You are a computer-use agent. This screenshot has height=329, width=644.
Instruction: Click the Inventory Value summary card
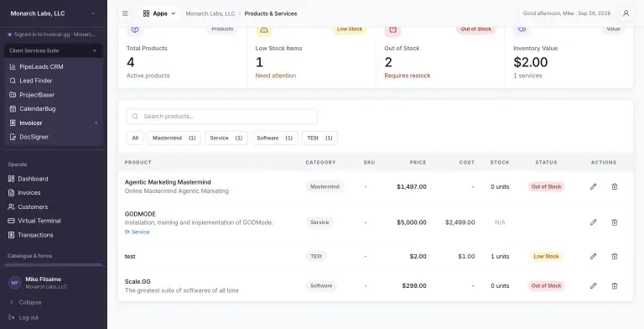[x=569, y=57]
